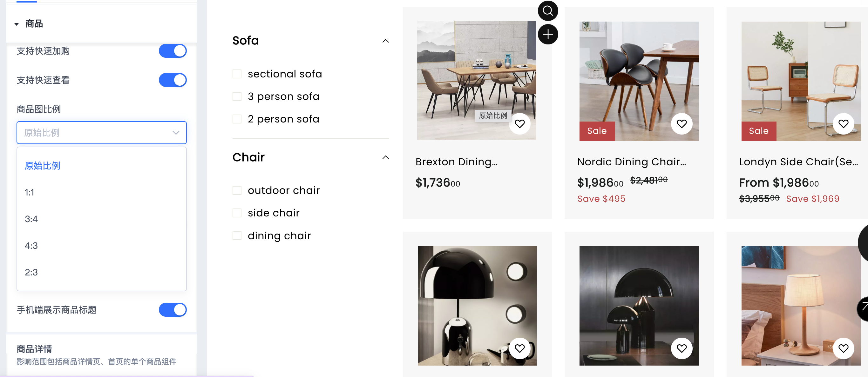
Task: Open the 商品图比例 dropdown box
Action: [x=101, y=133]
